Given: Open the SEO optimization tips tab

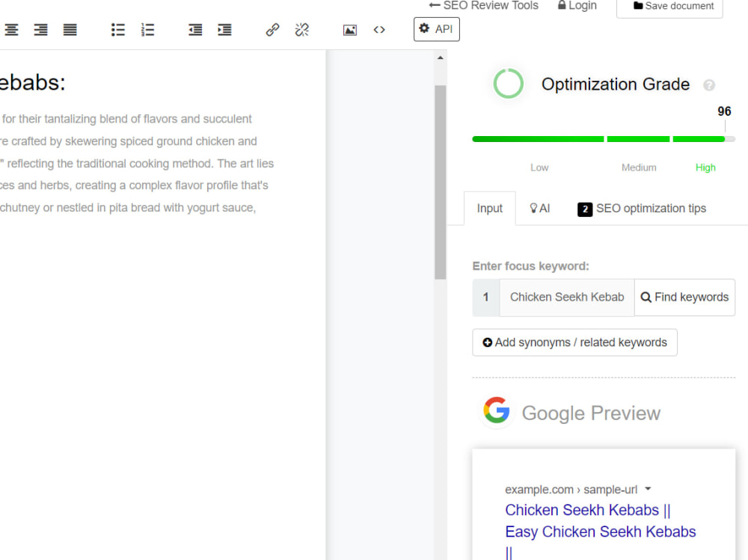Looking at the screenshot, I should tap(642, 209).
